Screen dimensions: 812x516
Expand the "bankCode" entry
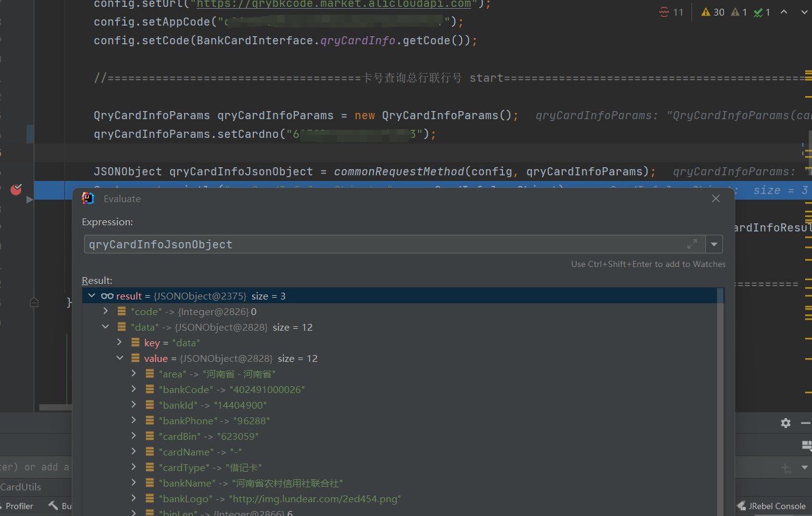pyautogui.click(x=134, y=389)
